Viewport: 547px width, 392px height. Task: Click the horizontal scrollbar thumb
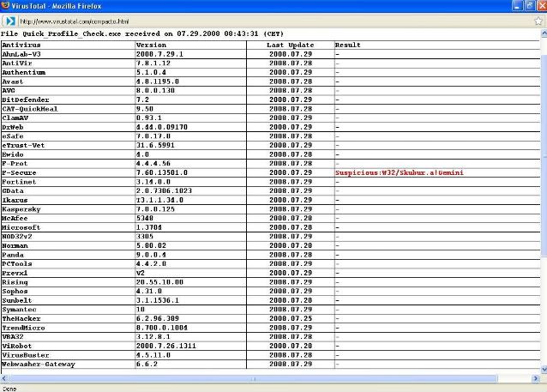(x=253, y=378)
